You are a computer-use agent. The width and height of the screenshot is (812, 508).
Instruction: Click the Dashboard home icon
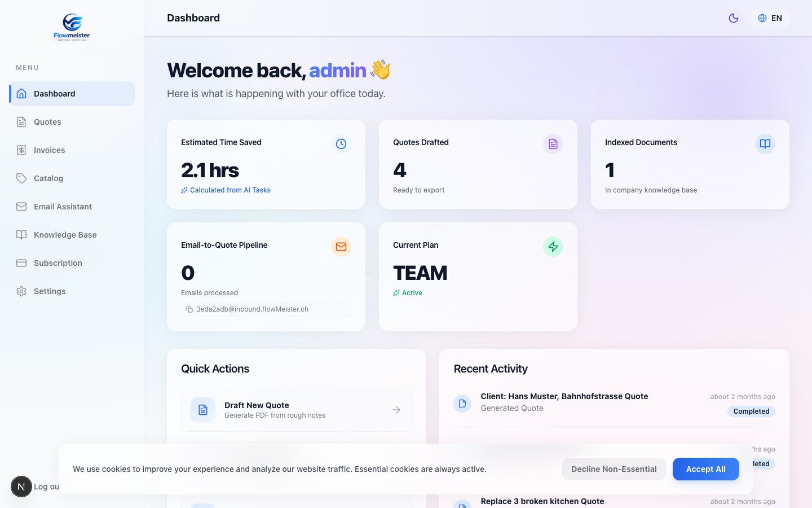coord(21,94)
